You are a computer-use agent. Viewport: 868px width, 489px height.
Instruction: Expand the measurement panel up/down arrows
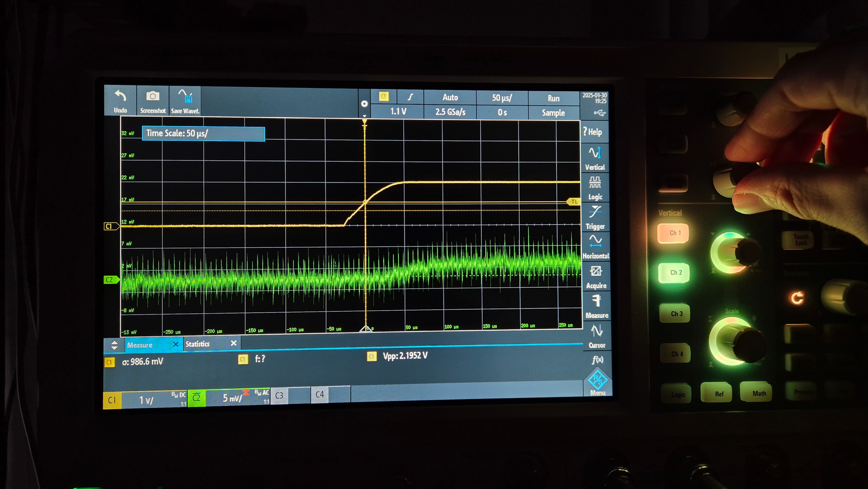(x=114, y=345)
